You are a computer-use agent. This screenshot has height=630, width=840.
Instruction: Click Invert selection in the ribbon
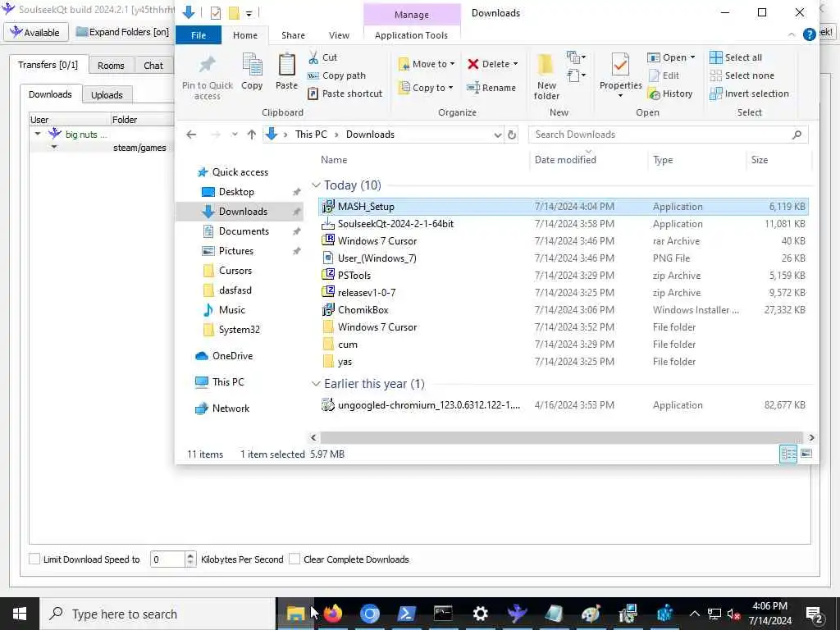click(x=750, y=94)
